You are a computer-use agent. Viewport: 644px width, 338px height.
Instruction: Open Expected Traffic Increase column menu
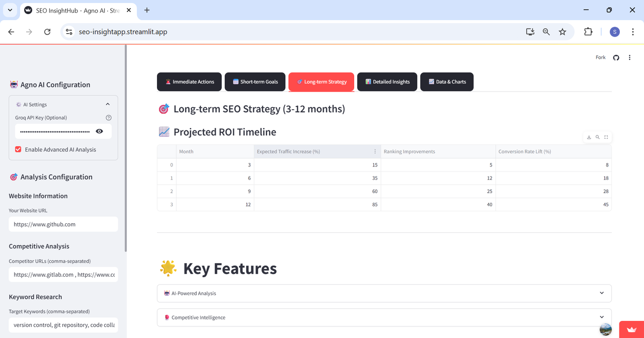point(375,151)
